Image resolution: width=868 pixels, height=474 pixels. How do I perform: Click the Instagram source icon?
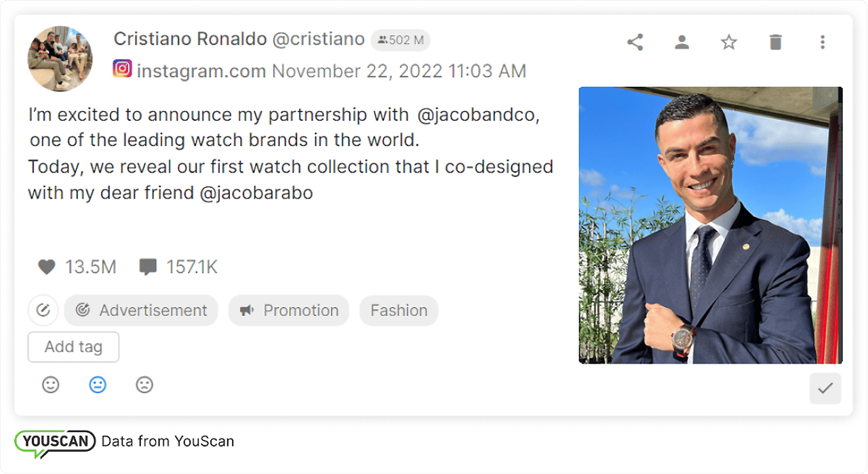click(x=122, y=69)
